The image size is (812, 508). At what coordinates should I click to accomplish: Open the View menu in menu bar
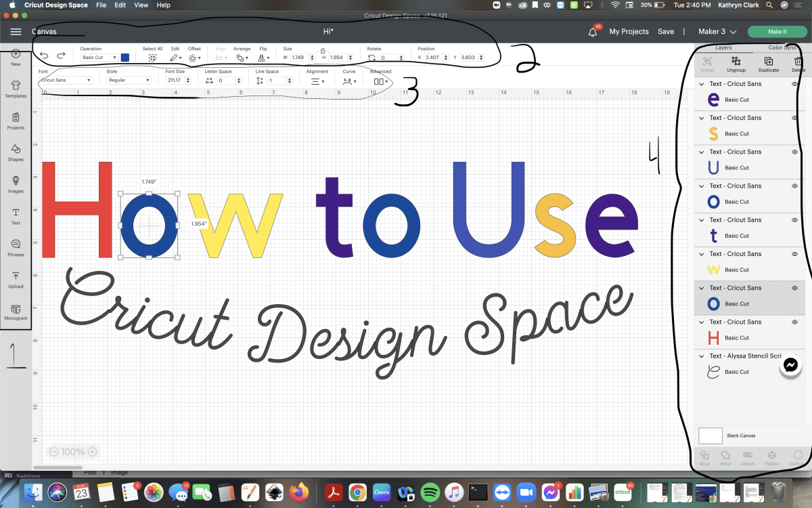(141, 5)
